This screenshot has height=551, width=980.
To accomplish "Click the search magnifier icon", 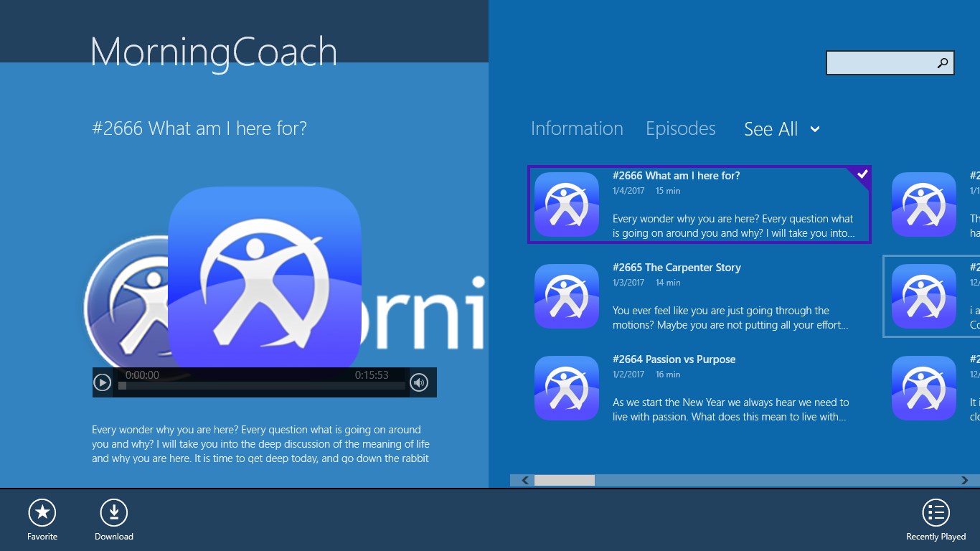I will [x=943, y=63].
